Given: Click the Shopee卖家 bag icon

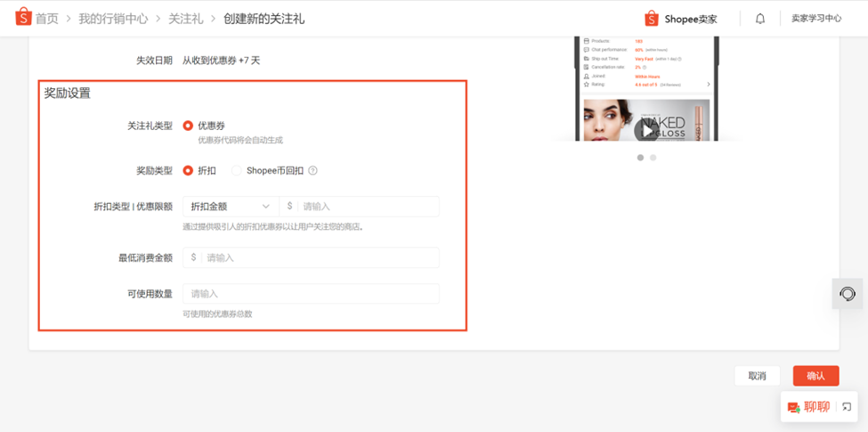Looking at the screenshot, I should [651, 19].
